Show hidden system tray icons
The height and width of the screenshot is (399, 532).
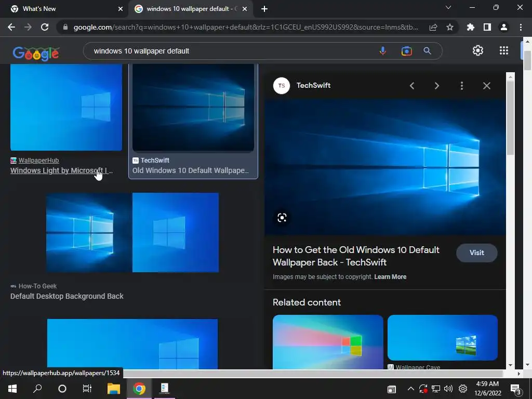[410, 389]
